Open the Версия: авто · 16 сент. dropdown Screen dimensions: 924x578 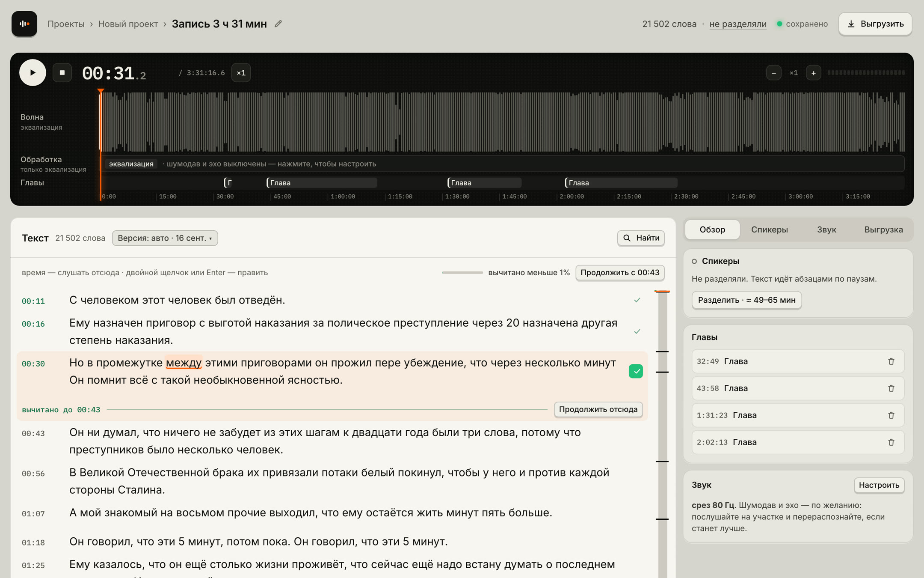pyautogui.click(x=165, y=238)
